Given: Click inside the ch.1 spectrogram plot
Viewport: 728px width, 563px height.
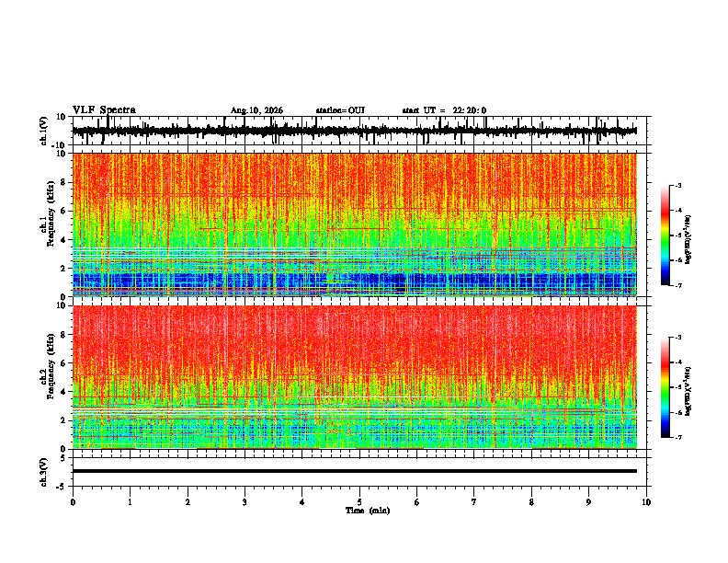Looking at the screenshot, I should click(x=354, y=224).
